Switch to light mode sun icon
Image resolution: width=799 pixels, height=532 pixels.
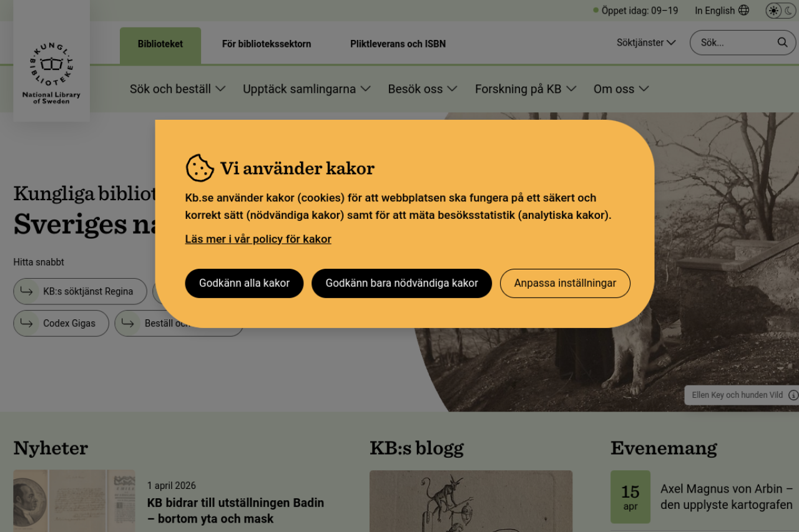pos(774,11)
